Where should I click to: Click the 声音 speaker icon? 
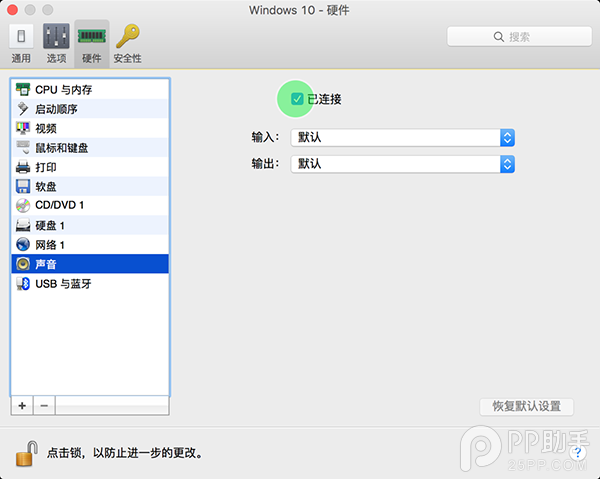point(23,264)
